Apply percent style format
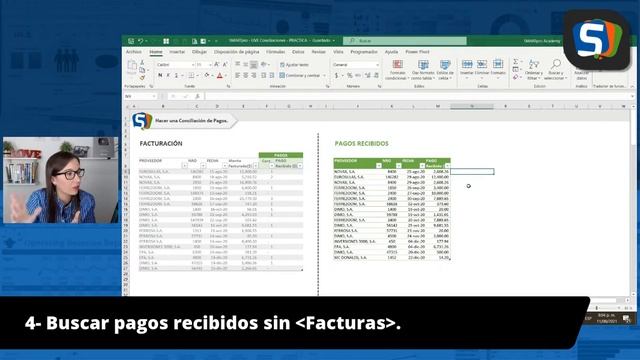 [x=349, y=76]
